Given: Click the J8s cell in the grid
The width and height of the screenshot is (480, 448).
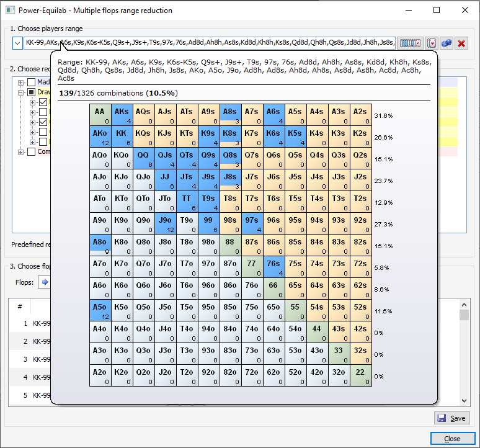Looking at the screenshot, I should pos(231,180).
